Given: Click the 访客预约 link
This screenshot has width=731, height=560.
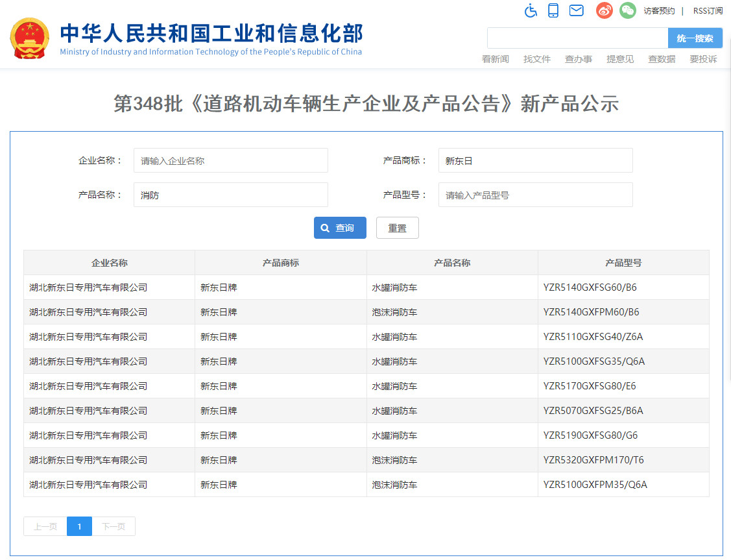Looking at the screenshot, I should click(x=659, y=11).
